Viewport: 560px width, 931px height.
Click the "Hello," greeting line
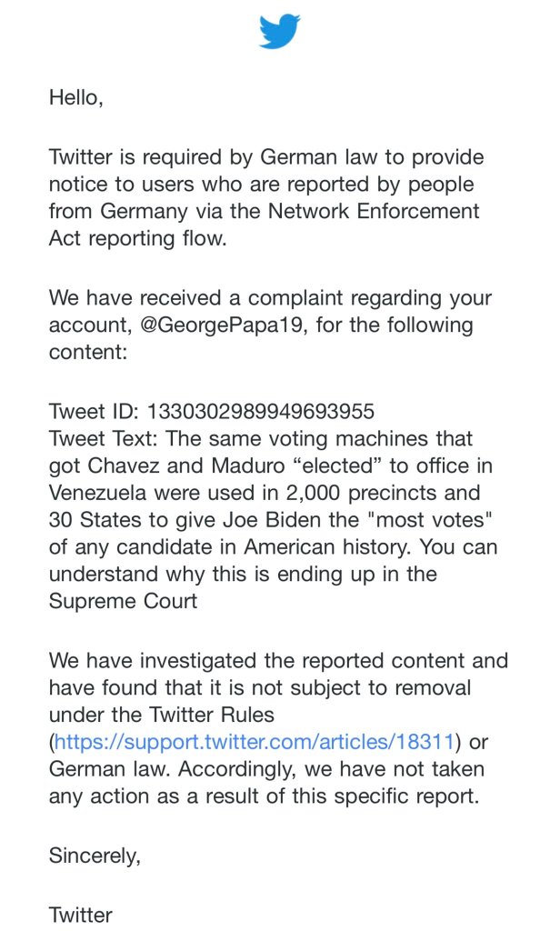point(76,97)
